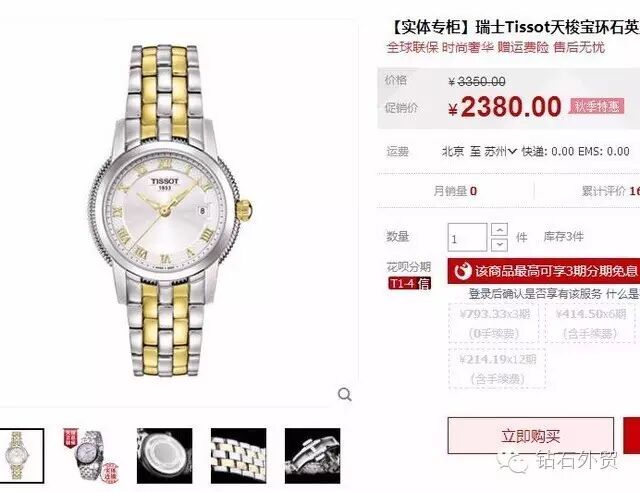
Task: Increase quantity with the up arrow
Action: pyautogui.click(x=499, y=230)
